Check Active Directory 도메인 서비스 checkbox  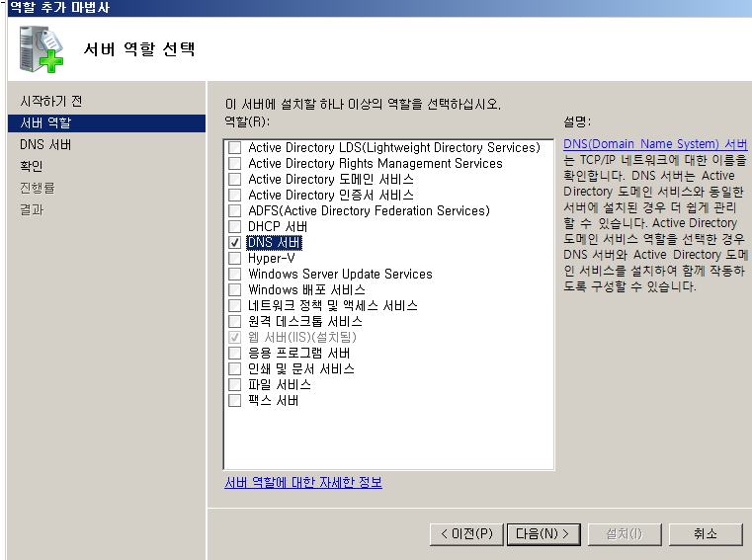(234, 179)
